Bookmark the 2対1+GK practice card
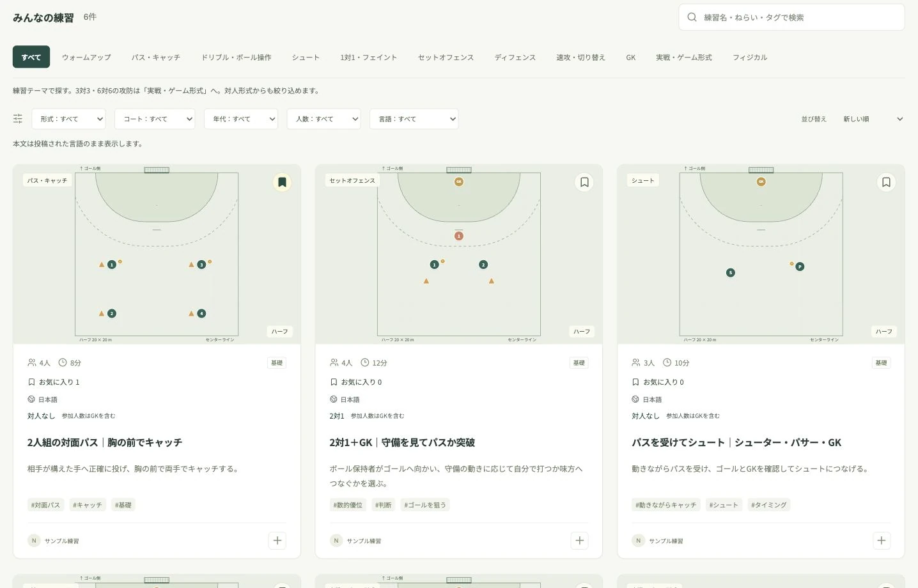 584,182
